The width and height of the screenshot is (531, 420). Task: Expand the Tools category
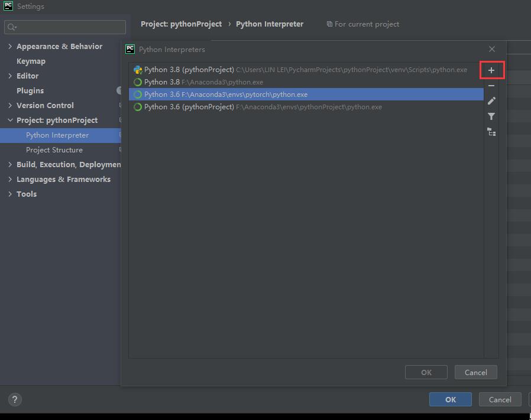9,194
